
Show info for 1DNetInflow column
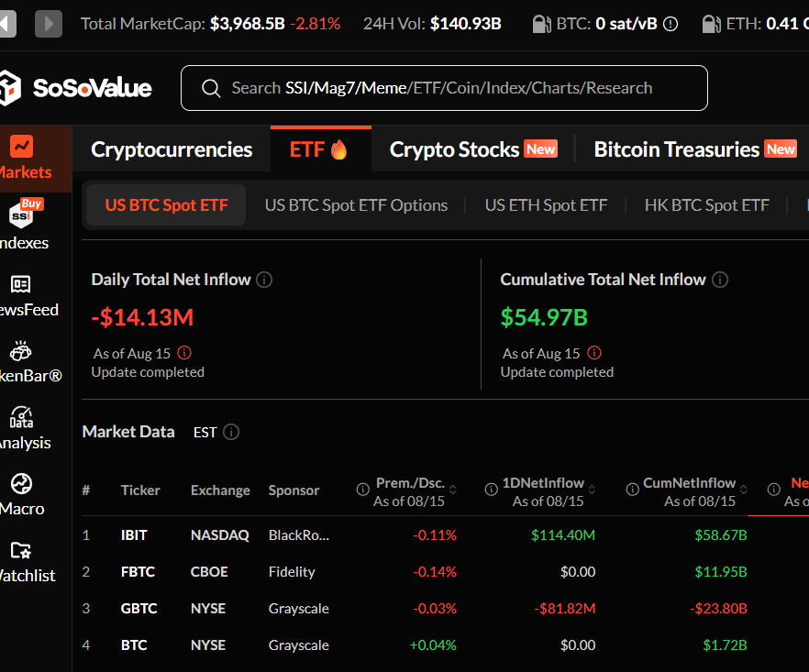[x=492, y=489]
